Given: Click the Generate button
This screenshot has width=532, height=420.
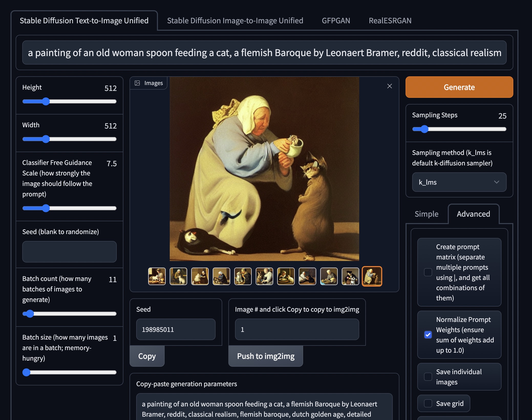Looking at the screenshot, I should (459, 87).
